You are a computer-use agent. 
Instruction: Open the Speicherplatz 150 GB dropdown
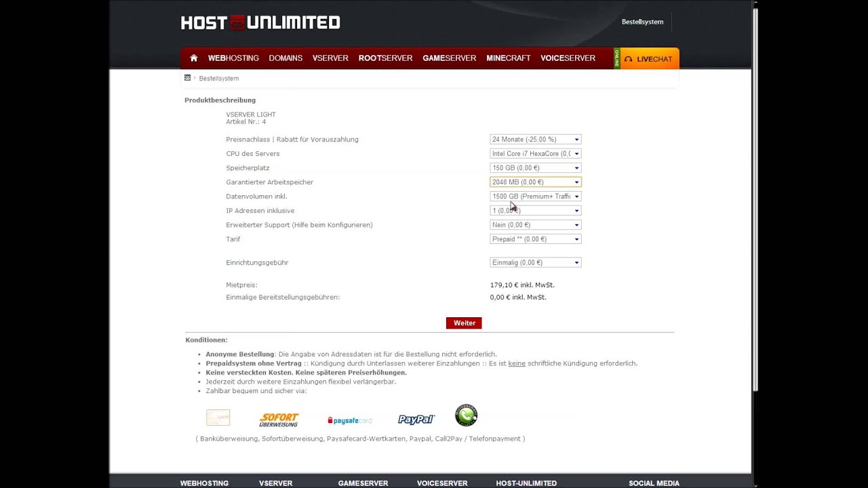535,168
